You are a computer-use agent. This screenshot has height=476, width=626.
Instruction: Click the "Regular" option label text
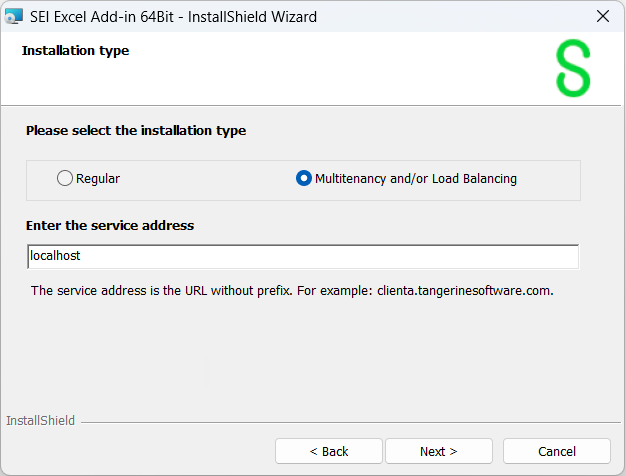point(98,179)
